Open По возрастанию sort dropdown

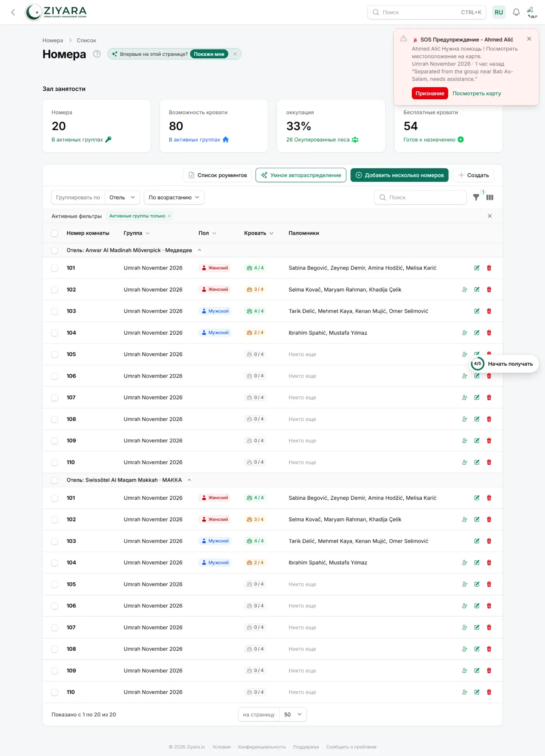tap(174, 197)
